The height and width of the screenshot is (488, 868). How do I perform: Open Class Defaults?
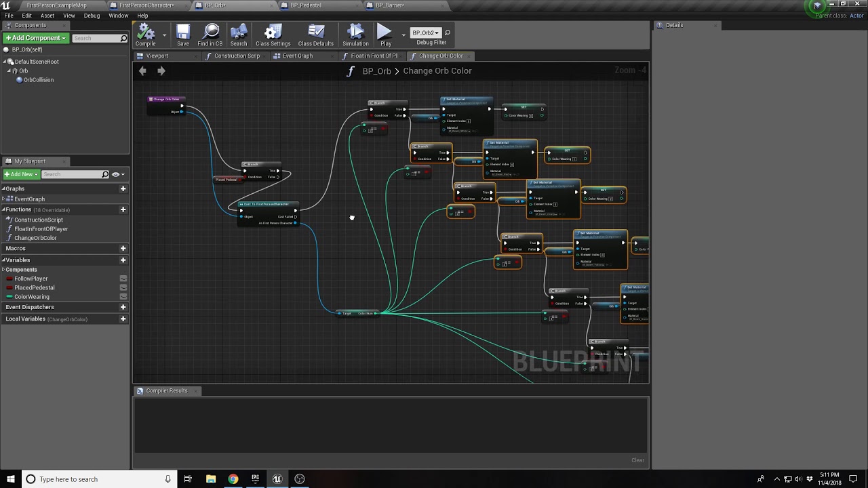pyautogui.click(x=316, y=36)
